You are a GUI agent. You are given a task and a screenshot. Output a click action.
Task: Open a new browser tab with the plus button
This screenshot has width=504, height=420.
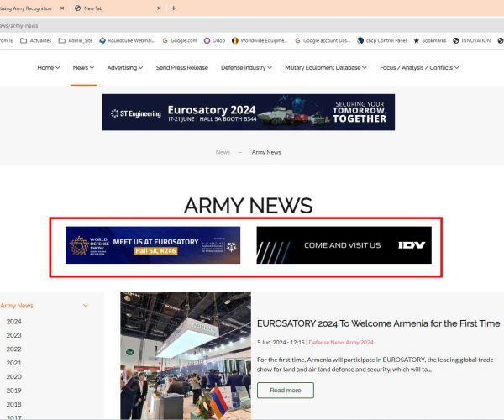173,8
